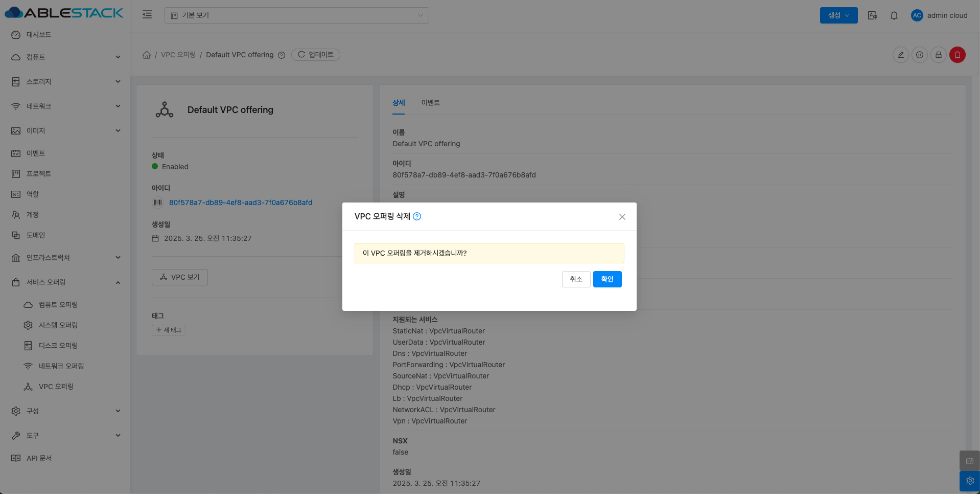
Task: Click the help icon beside dialog title
Action: pyautogui.click(x=417, y=216)
